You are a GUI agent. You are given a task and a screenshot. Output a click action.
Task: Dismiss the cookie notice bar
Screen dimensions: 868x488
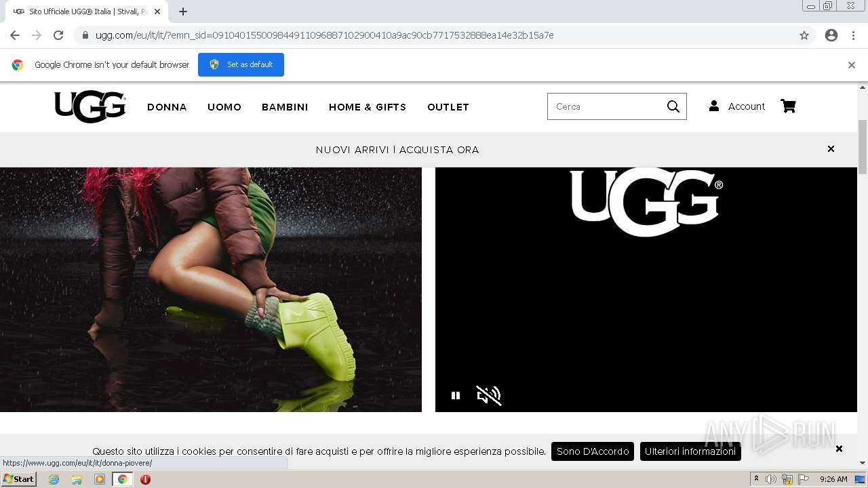pyautogui.click(x=839, y=449)
